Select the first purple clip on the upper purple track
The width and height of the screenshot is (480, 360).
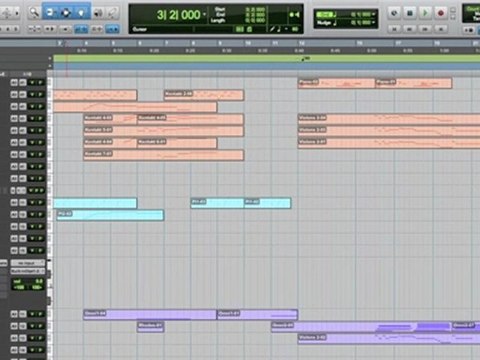pyautogui.click(x=150, y=314)
